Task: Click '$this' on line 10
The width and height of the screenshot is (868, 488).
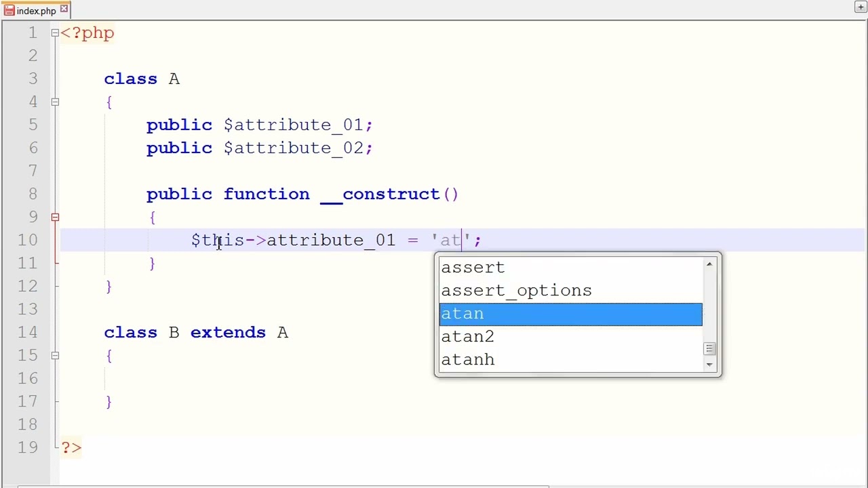Action: click(x=218, y=240)
